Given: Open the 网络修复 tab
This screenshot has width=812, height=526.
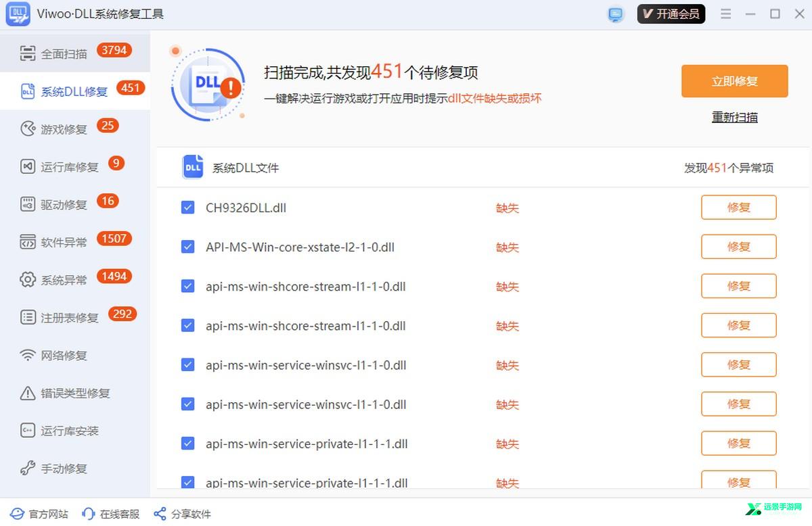Looking at the screenshot, I should coord(74,355).
